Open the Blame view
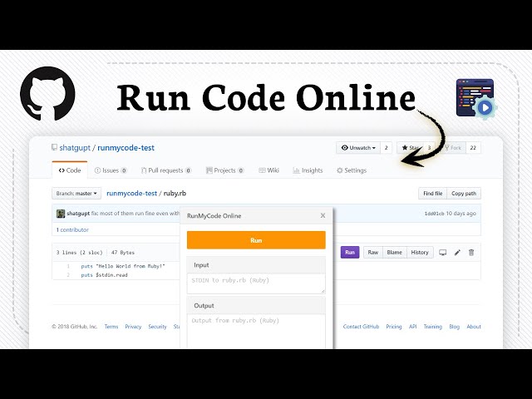Screen dimensions: 532x399 (395, 252)
